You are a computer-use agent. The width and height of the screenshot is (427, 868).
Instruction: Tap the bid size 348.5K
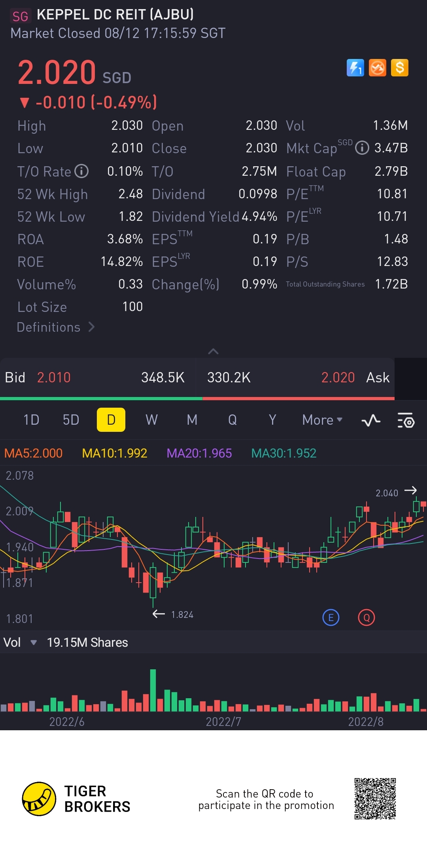pyautogui.click(x=163, y=378)
